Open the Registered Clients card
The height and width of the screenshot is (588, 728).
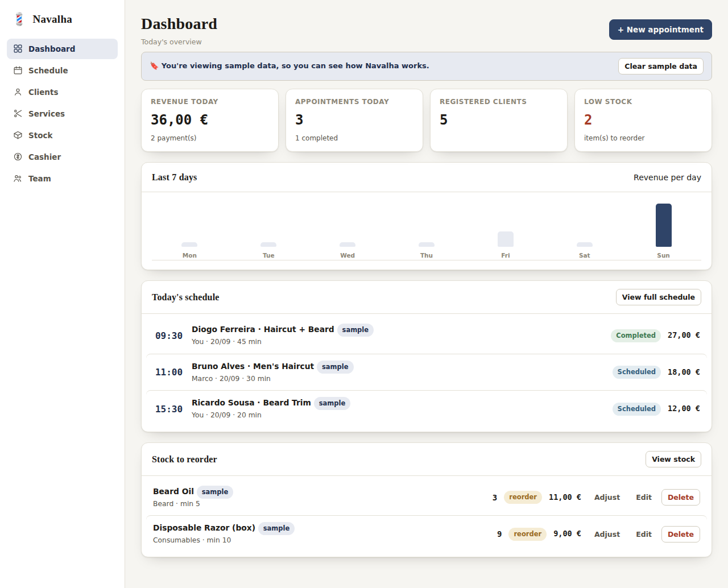499,120
